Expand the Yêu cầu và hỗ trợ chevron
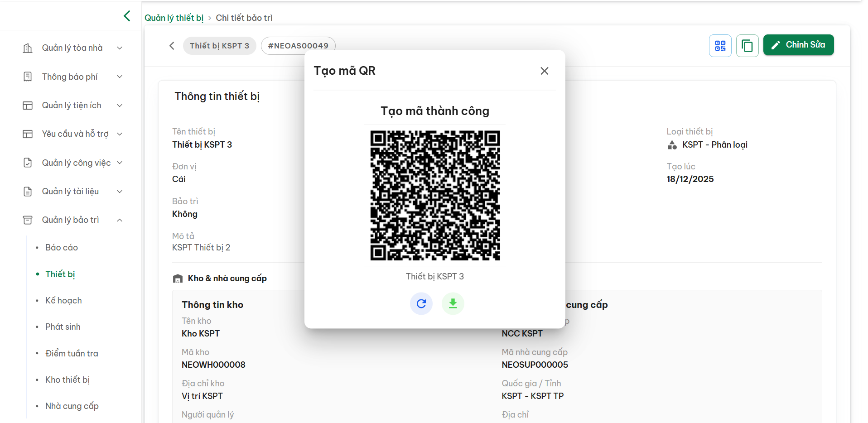The image size is (868, 423). 120,134
